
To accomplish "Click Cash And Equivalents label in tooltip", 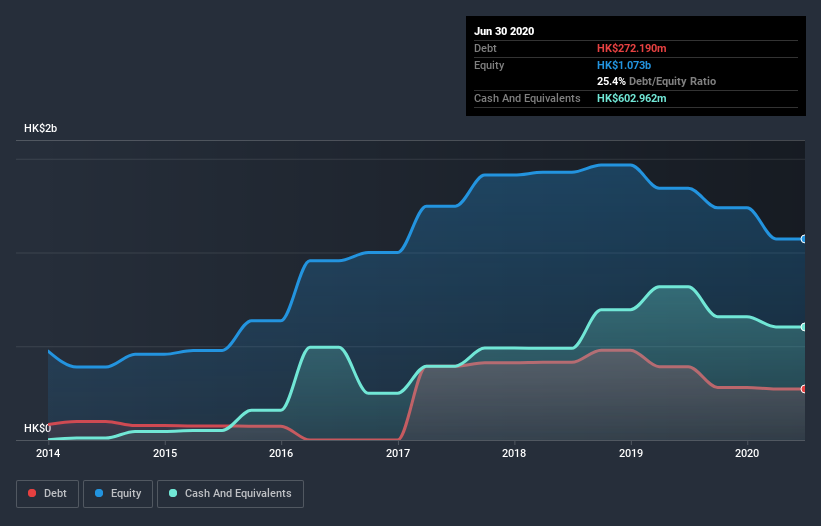I will [x=527, y=98].
